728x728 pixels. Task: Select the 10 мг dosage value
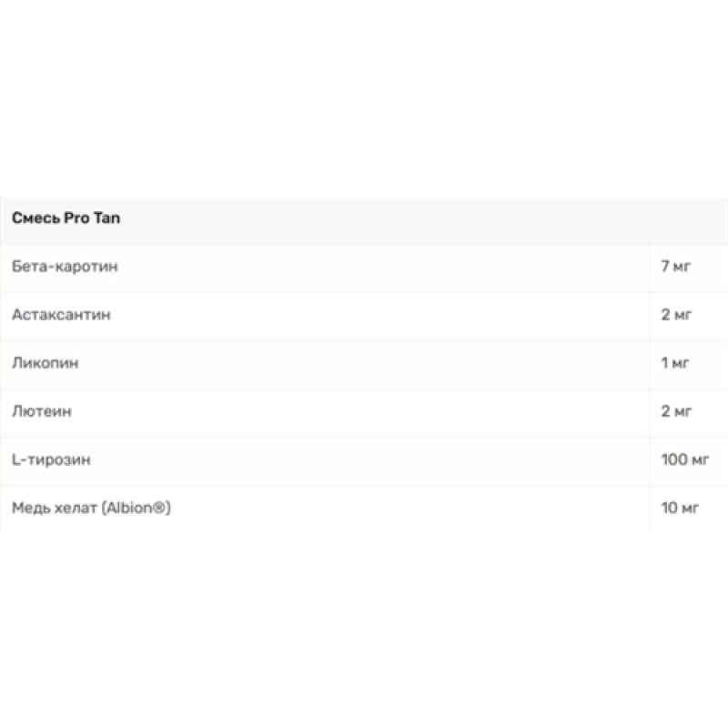pyautogui.click(x=681, y=508)
